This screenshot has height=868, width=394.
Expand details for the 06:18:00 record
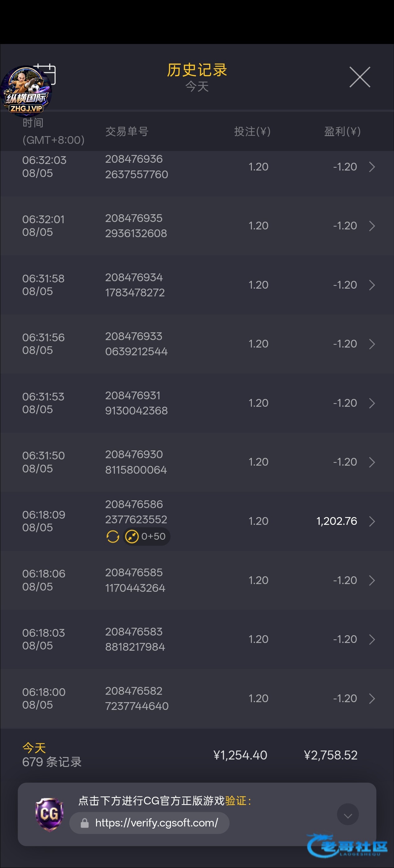pos(372,698)
